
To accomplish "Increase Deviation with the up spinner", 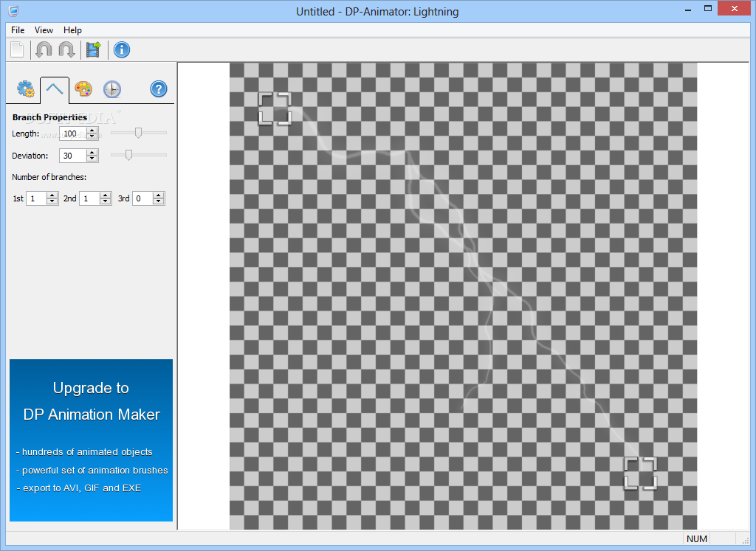I will [x=92, y=153].
